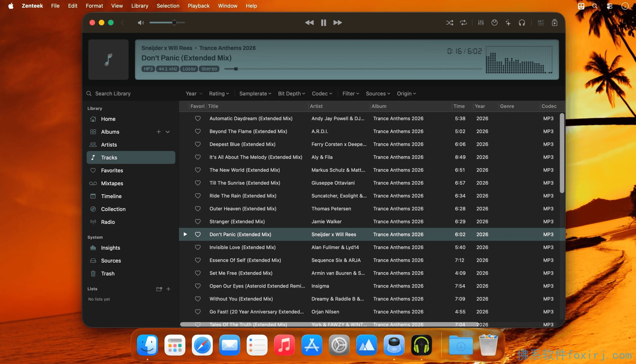This screenshot has width=636, height=364.
Task: Sort tracks by Year column header
Action: click(x=486, y=106)
